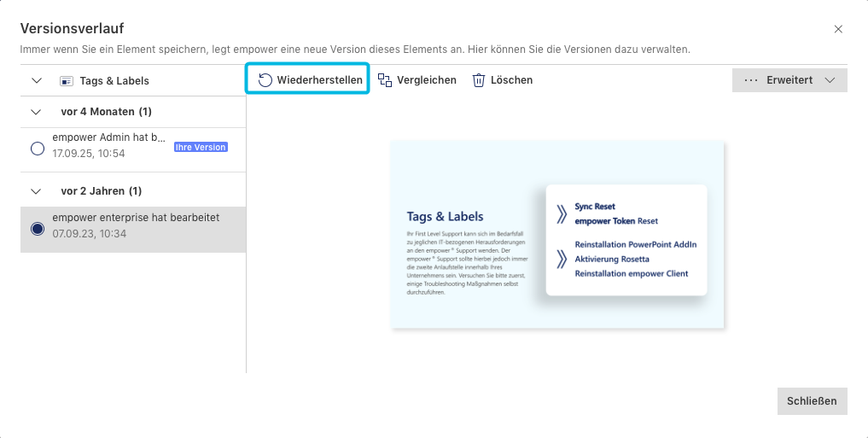
Task: Click the 'Tags & Labels' header text
Action: [114, 81]
